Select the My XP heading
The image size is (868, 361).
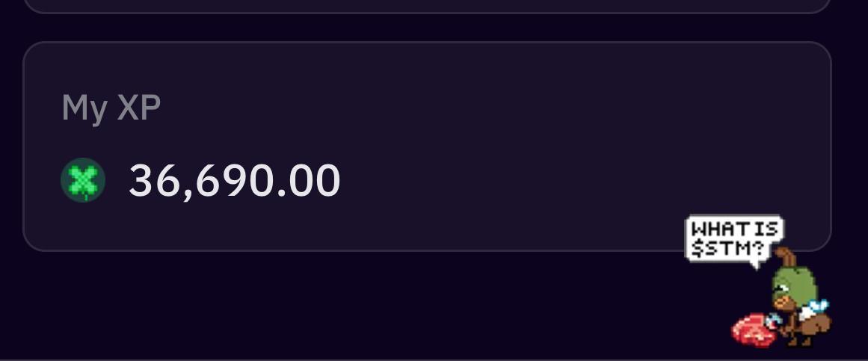coord(111,107)
